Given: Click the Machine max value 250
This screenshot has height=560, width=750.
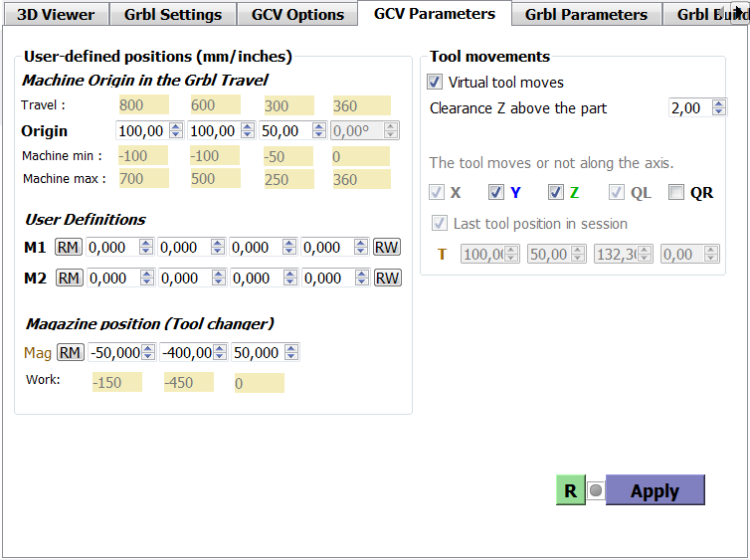Looking at the screenshot, I should click(288, 179).
